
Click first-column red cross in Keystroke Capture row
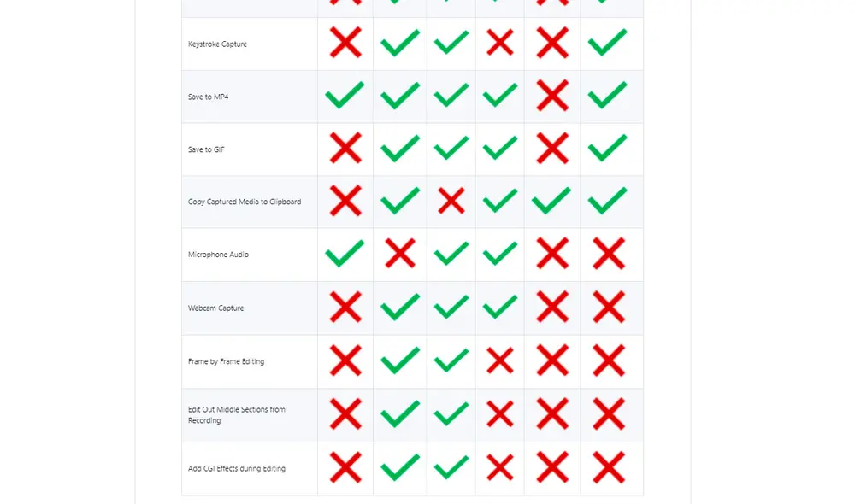[345, 43]
